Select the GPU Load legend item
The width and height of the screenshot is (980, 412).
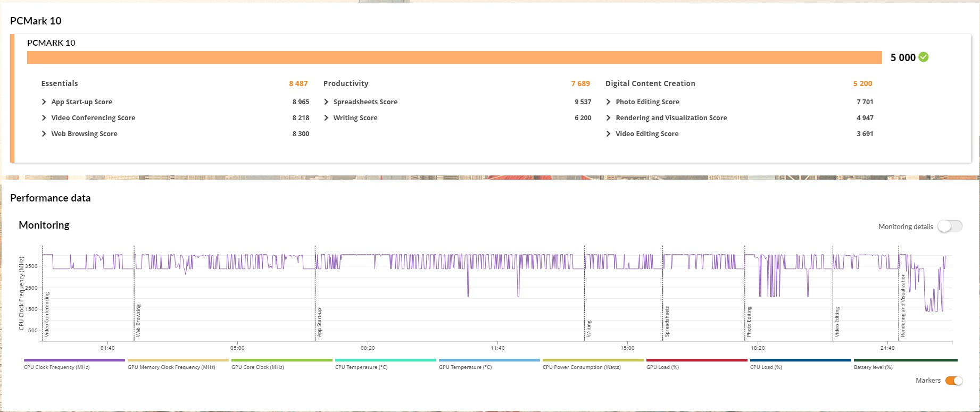click(697, 364)
